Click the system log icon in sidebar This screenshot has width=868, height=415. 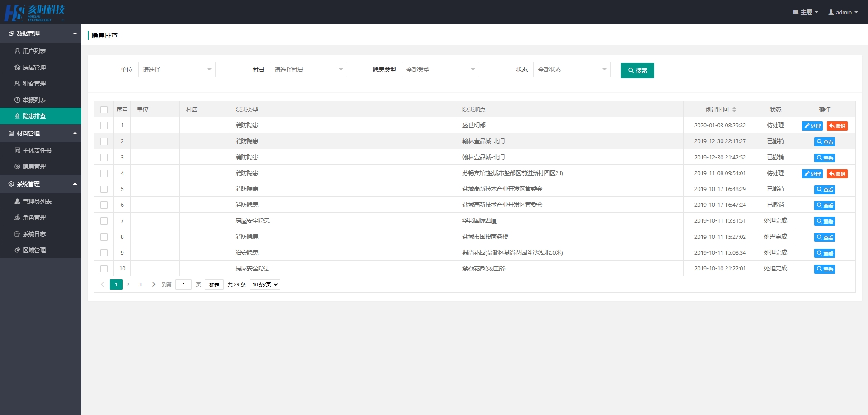(17, 234)
